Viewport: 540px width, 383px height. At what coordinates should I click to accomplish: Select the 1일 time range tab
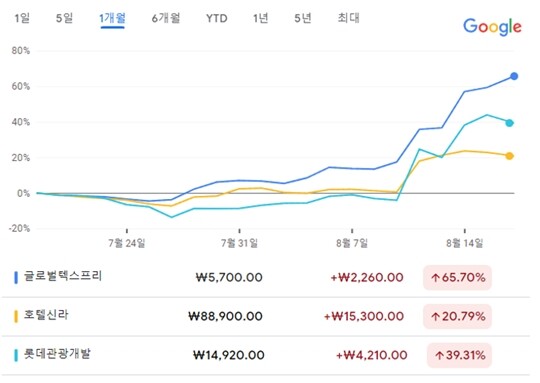point(22,18)
